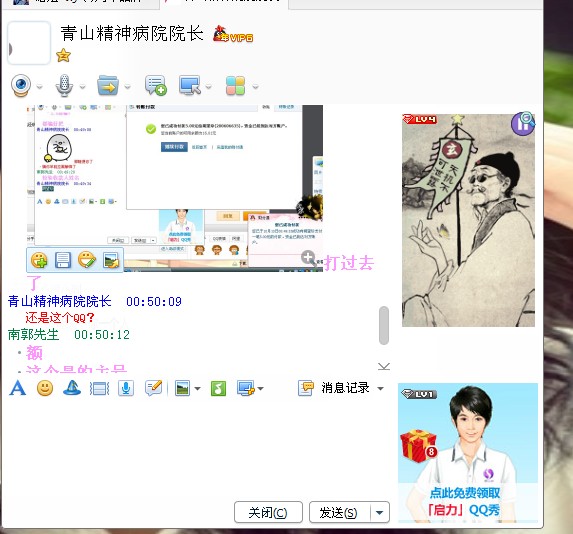Open the applications grid icon

(235, 86)
